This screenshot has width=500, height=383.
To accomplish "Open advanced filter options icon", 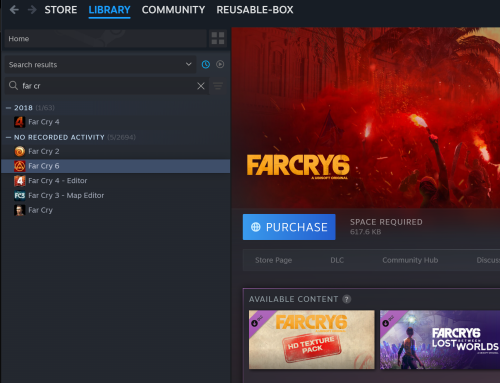I will 218,86.
